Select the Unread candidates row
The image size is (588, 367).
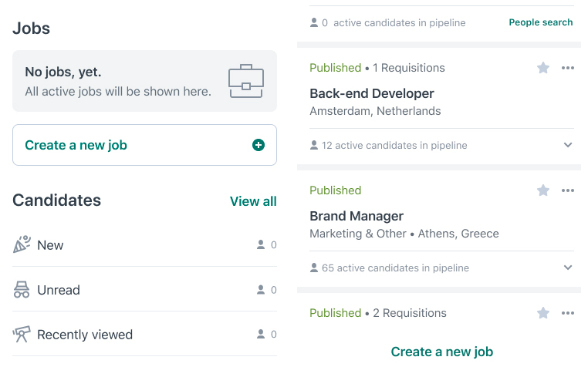145,289
